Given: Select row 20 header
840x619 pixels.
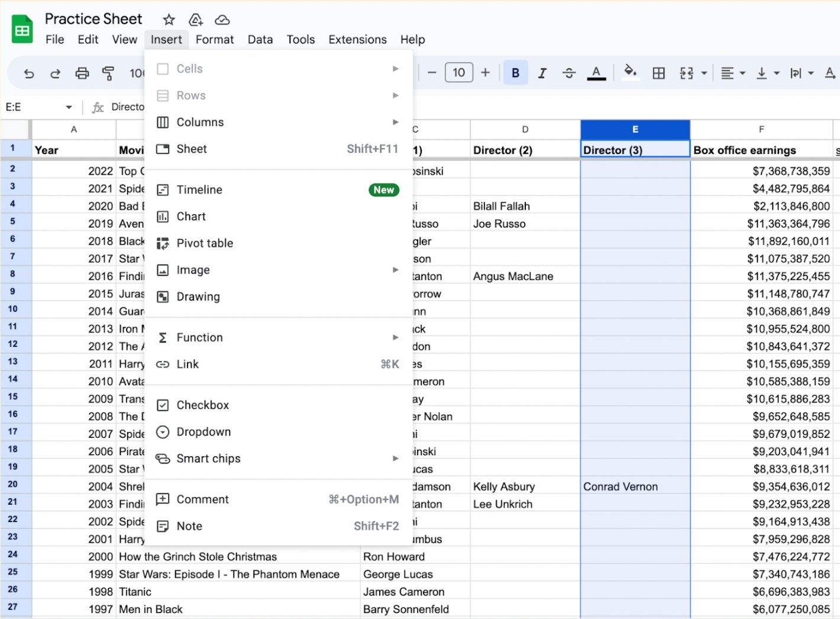Looking at the screenshot, I should point(13,484).
